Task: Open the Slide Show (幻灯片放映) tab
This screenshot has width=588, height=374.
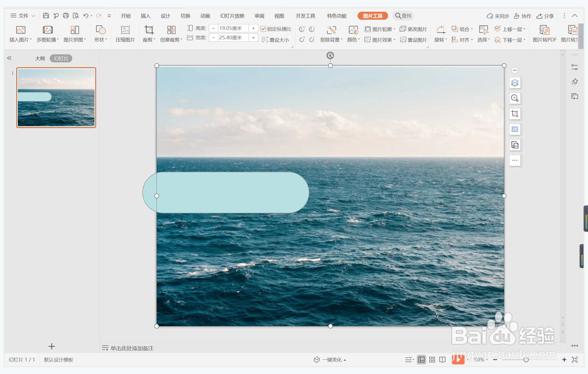Action: [232, 16]
